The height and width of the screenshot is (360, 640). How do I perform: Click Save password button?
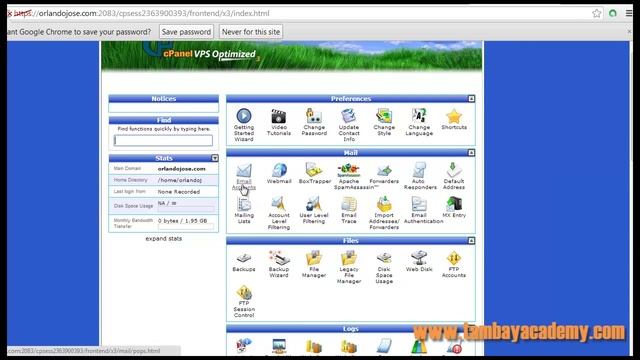(x=186, y=32)
